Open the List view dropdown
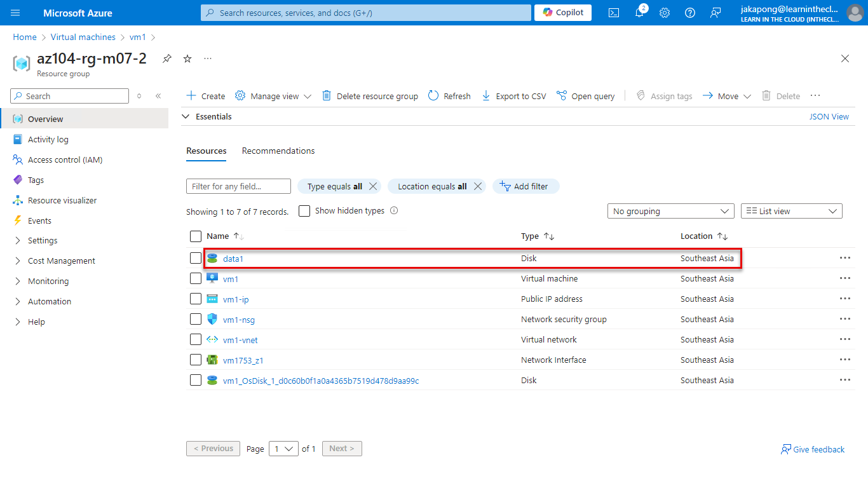Screen dimensions: 868x488 click(792, 211)
